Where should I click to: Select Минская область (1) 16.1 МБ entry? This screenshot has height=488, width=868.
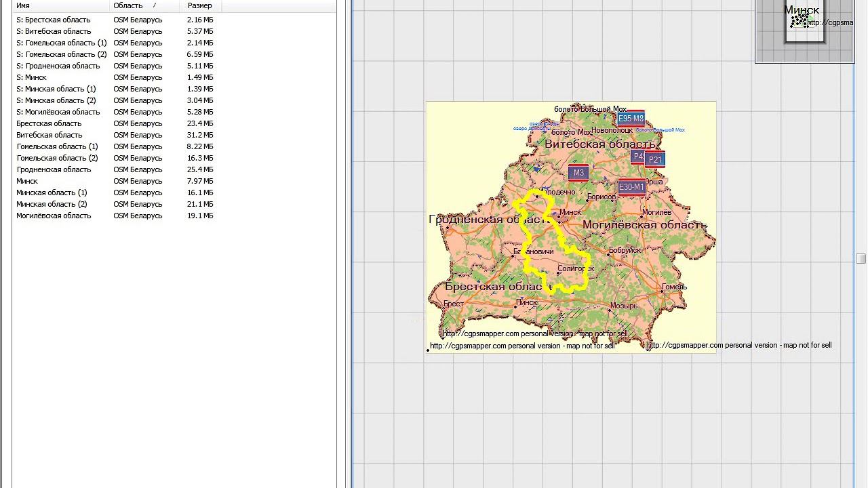pyautogui.click(x=115, y=192)
